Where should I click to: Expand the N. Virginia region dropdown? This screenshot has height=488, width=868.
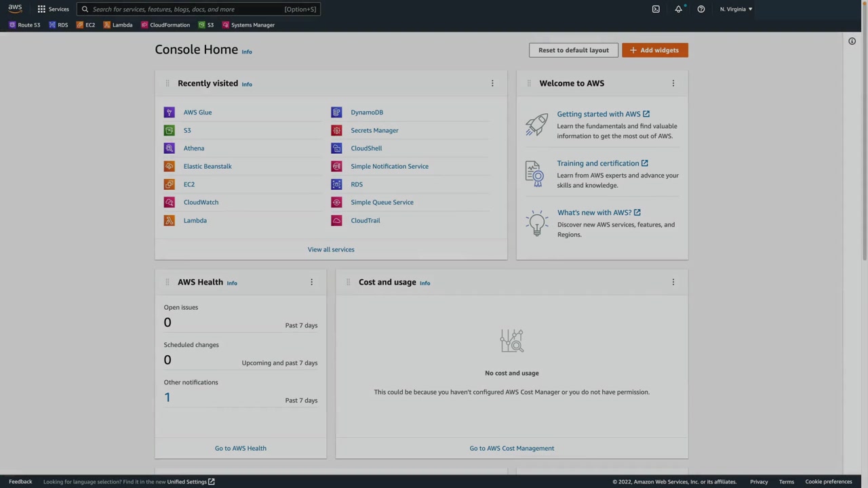[736, 9]
